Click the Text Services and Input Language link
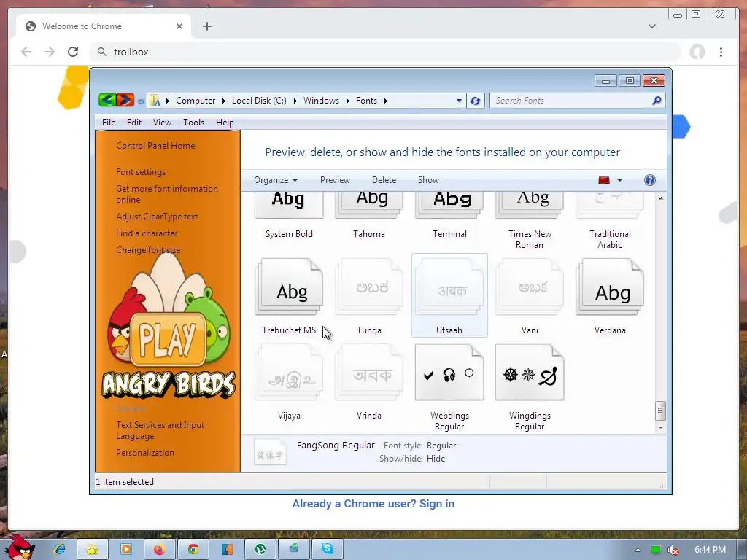Screen dimensions: 747x560 click(x=160, y=430)
